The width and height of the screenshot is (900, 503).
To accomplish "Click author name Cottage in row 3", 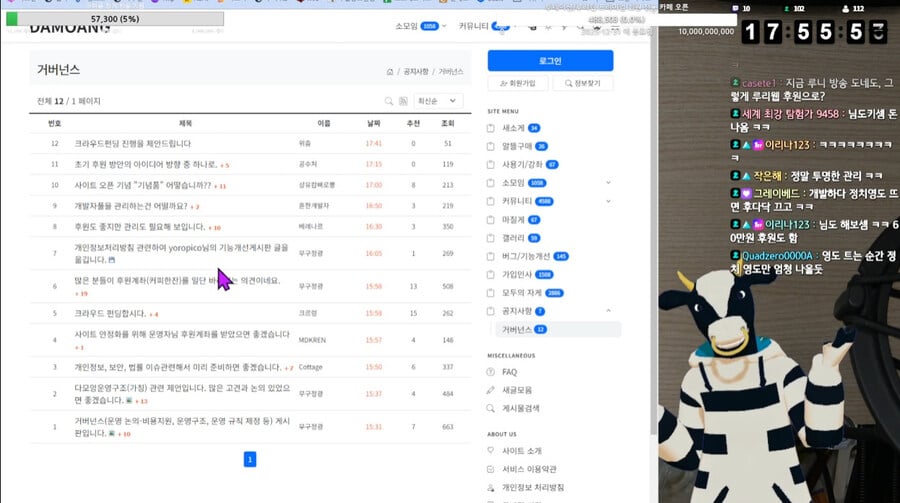I will click(x=311, y=367).
